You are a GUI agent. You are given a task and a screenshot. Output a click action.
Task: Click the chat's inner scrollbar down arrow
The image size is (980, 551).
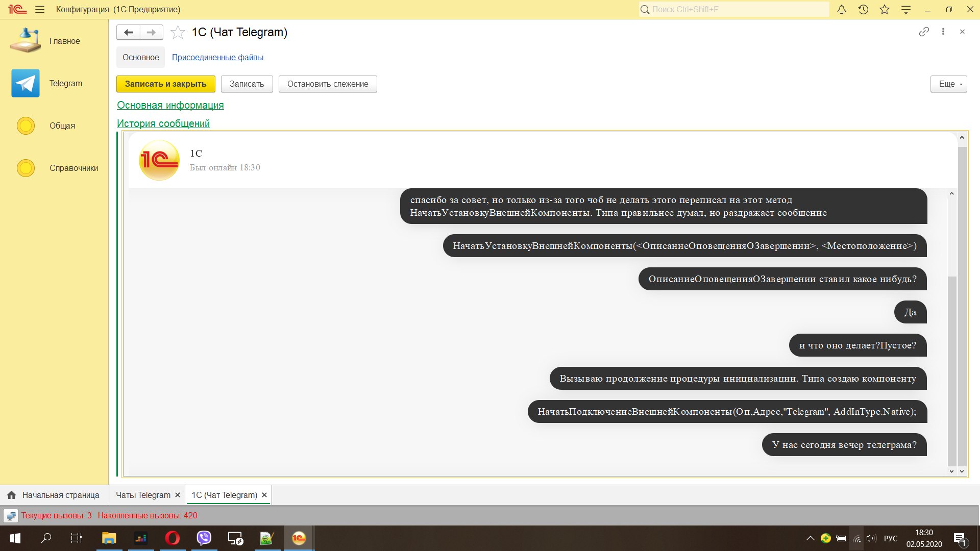(951, 471)
